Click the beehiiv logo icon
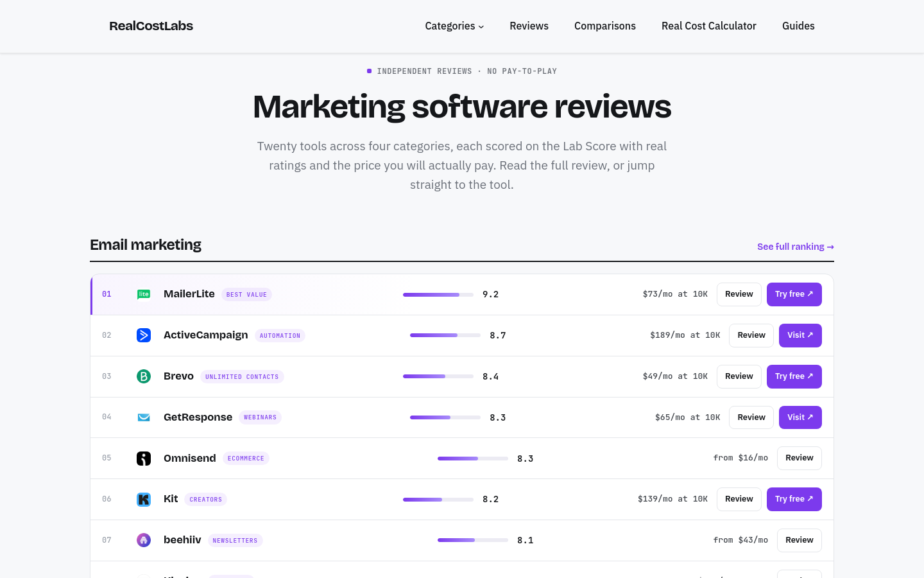This screenshot has width=924, height=578. click(x=144, y=540)
